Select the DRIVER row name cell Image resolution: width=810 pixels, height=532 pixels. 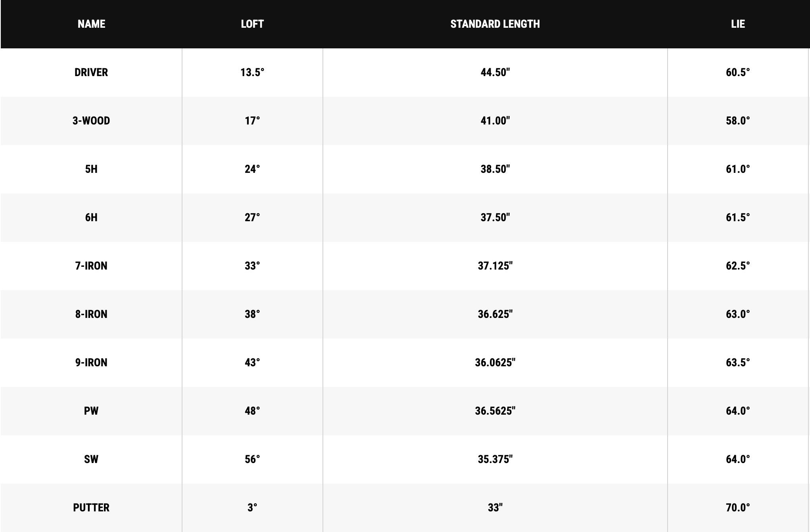91,72
